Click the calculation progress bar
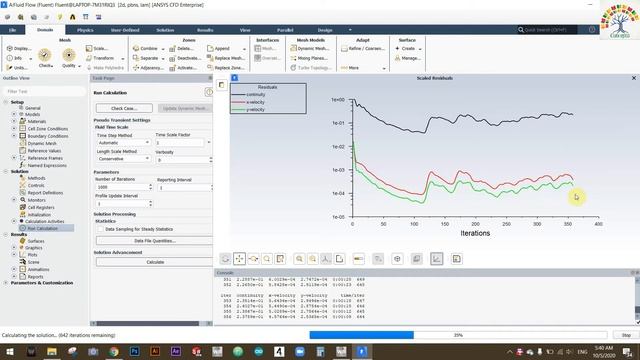 pyautogui.click(x=458, y=335)
